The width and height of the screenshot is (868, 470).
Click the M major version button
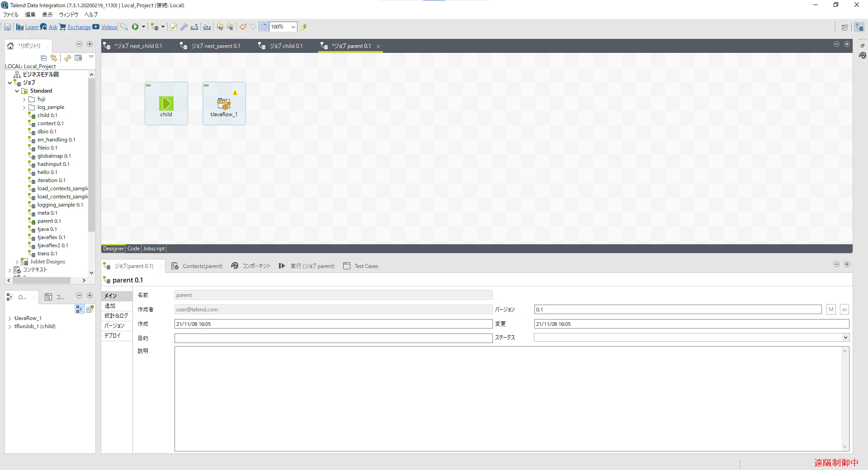tap(831, 310)
